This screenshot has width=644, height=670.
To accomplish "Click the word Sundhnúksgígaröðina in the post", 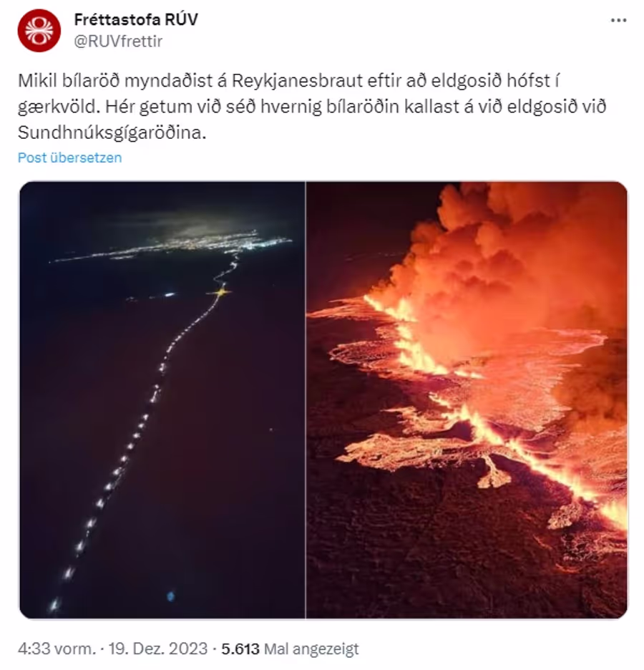I will pyautogui.click(x=112, y=133).
